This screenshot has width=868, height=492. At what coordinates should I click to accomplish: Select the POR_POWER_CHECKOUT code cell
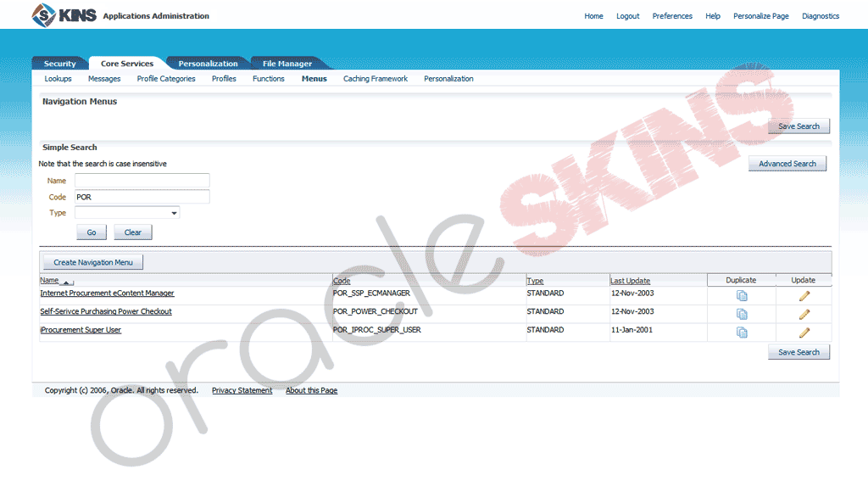pos(376,311)
